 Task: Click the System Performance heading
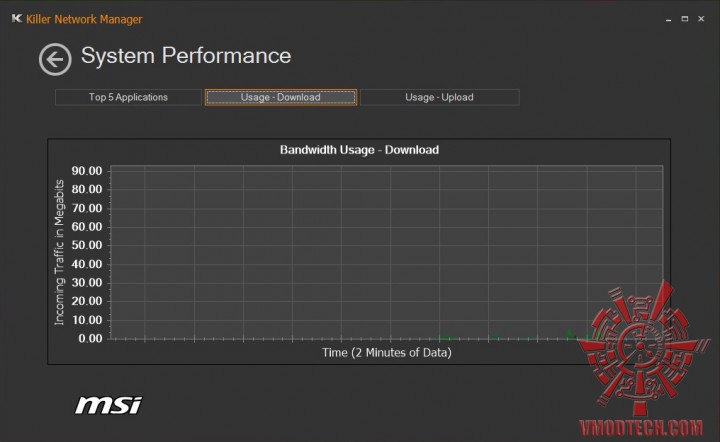coord(186,56)
